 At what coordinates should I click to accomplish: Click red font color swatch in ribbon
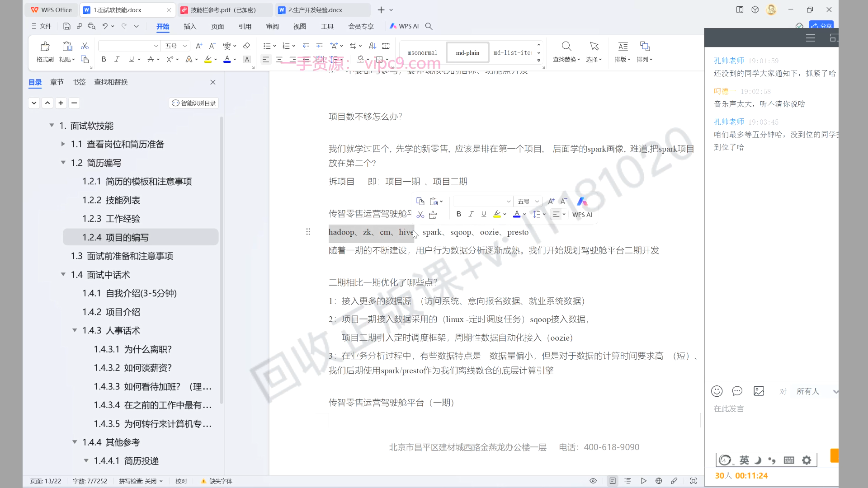coord(227,59)
